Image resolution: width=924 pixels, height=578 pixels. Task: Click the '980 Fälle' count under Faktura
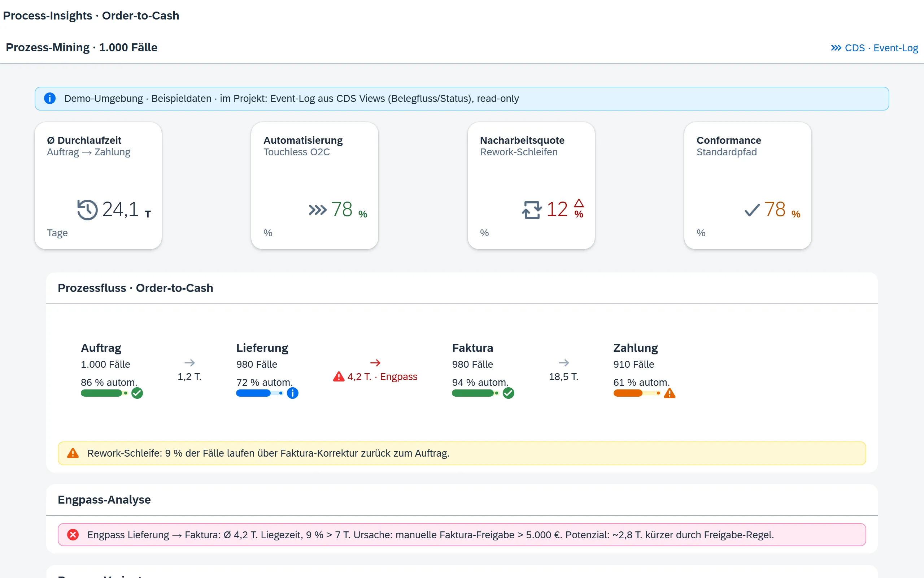point(473,364)
